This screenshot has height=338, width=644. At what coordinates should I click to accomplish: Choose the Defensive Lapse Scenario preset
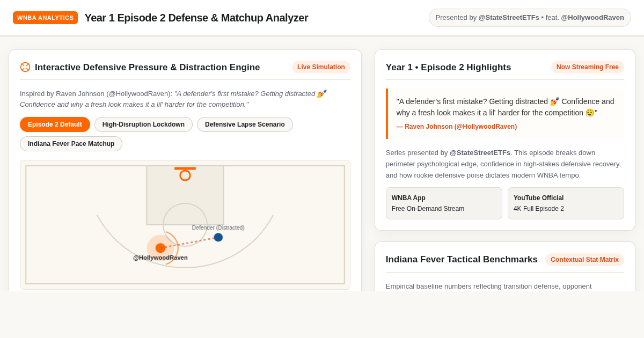click(245, 124)
